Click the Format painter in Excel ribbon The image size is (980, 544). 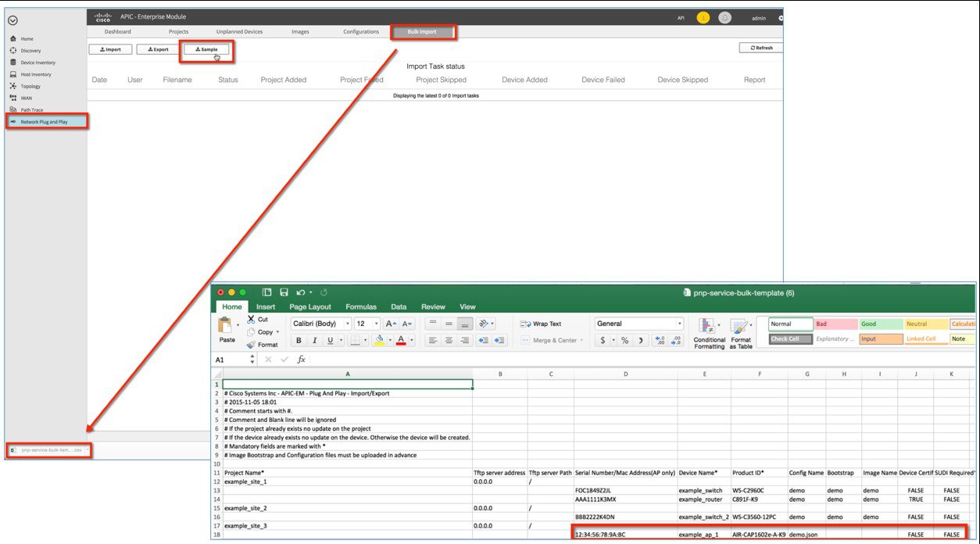262,345
